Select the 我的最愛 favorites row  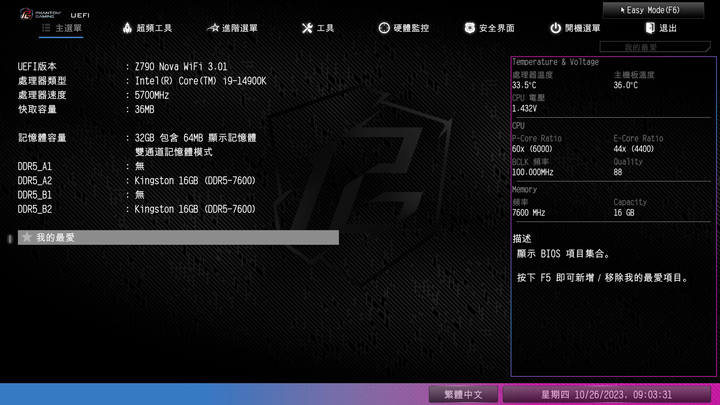click(178, 237)
